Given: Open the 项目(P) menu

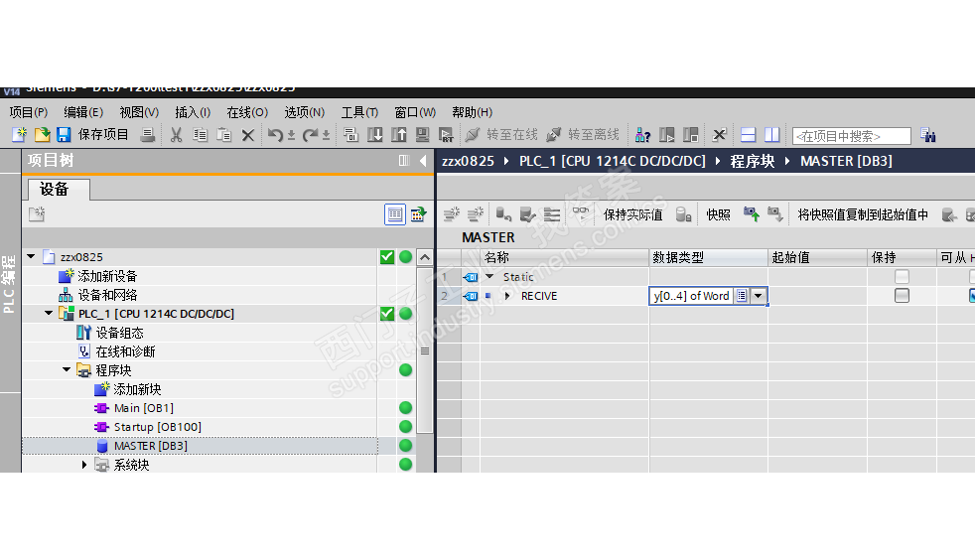Looking at the screenshot, I should (29, 112).
